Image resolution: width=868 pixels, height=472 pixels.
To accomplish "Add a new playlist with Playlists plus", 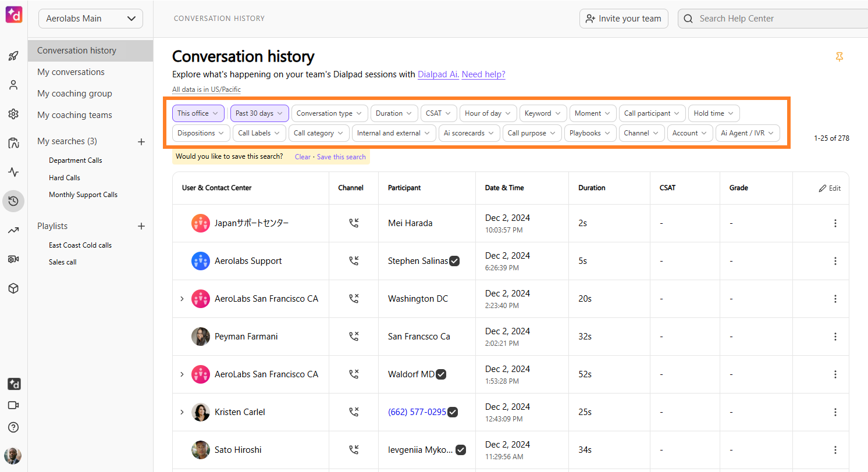I will pos(141,226).
